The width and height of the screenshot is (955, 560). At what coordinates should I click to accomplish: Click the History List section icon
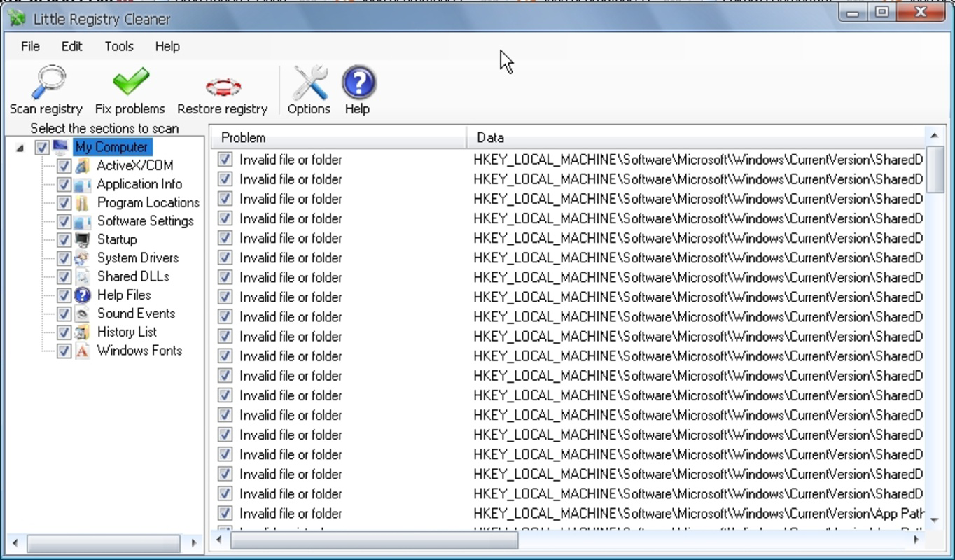[x=83, y=332]
